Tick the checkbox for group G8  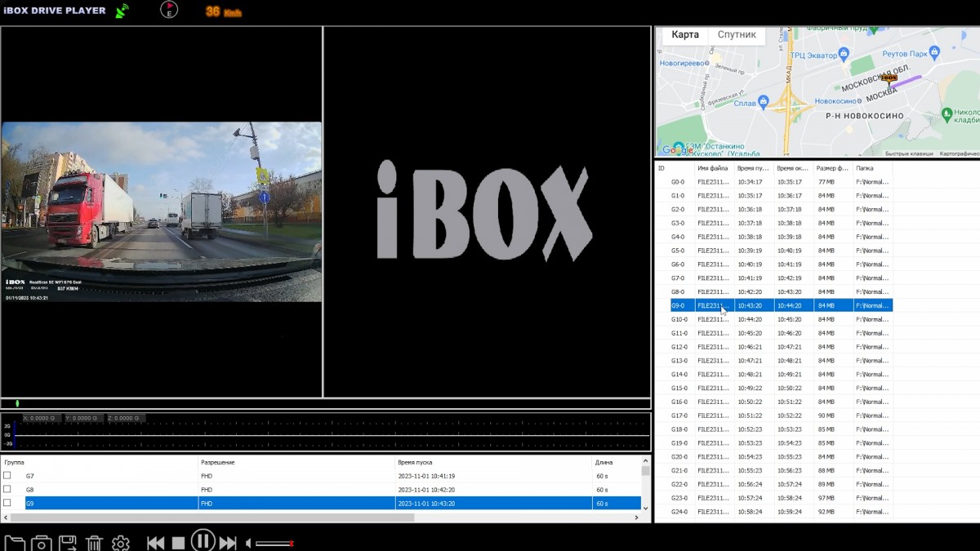(x=7, y=489)
